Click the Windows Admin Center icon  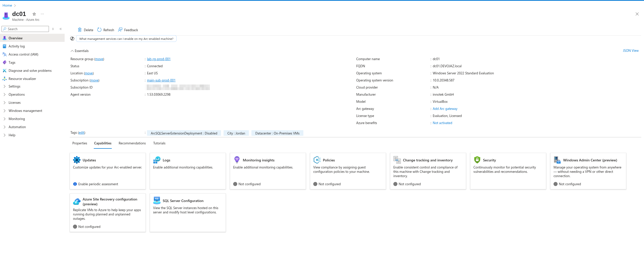(x=557, y=160)
